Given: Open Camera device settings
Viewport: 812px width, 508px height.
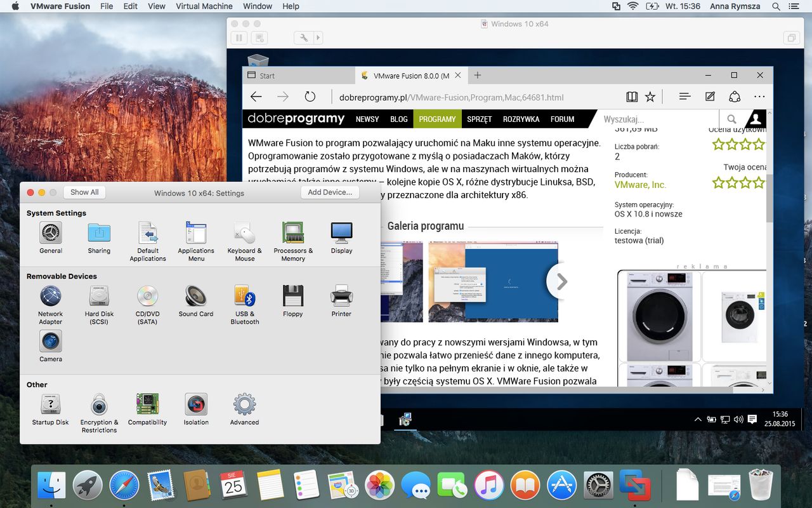Looking at the screenshot, I should 51,341.
